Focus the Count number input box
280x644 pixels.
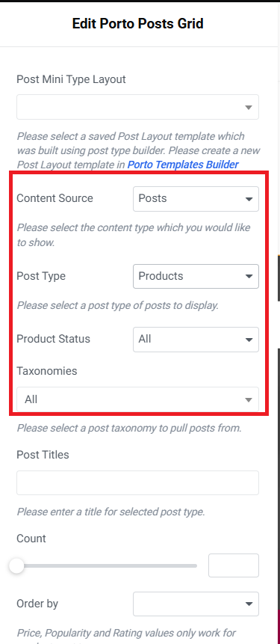click(234, 565)
